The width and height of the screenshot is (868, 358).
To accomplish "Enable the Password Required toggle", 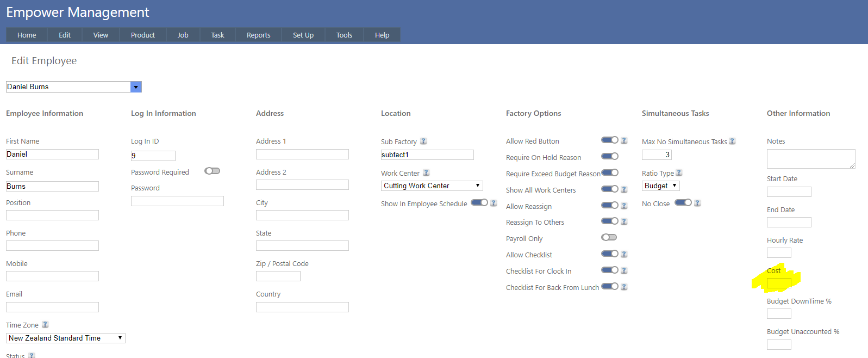I will 212,171.
